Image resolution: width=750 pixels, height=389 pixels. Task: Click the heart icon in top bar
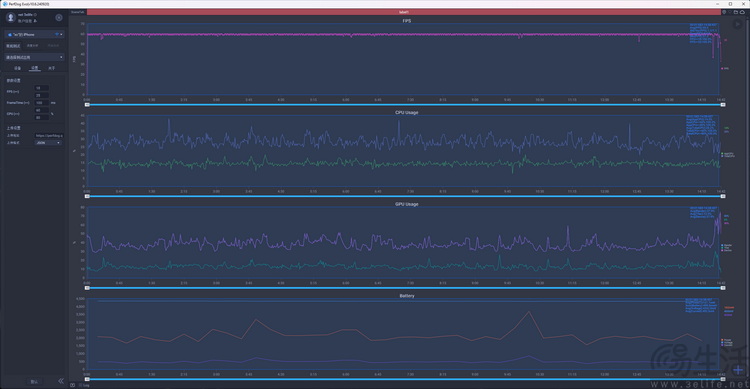[730, 12]
